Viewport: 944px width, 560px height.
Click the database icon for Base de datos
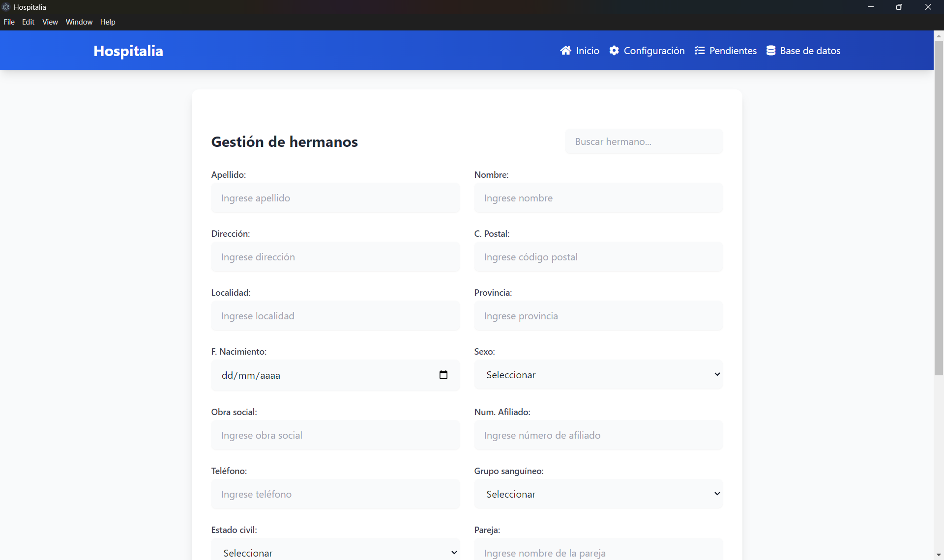point(771,51)
